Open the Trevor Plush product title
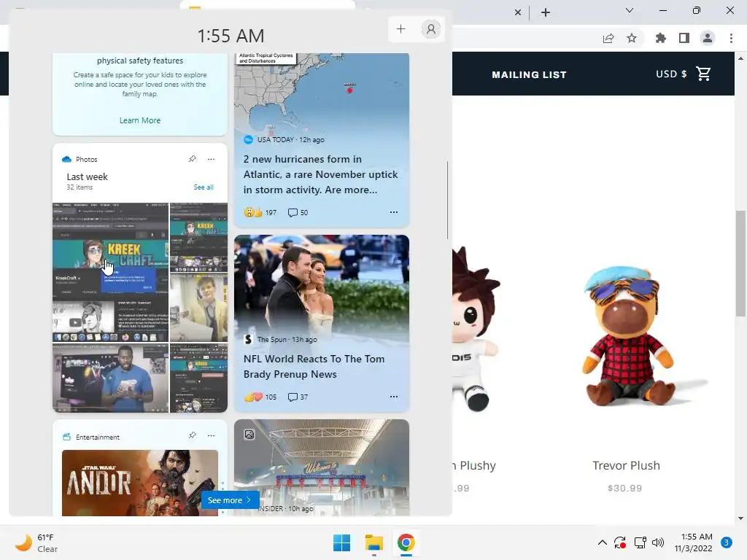The height and width of the screenshot is (560, 747). pyautogui.click(x=626, y=465)
